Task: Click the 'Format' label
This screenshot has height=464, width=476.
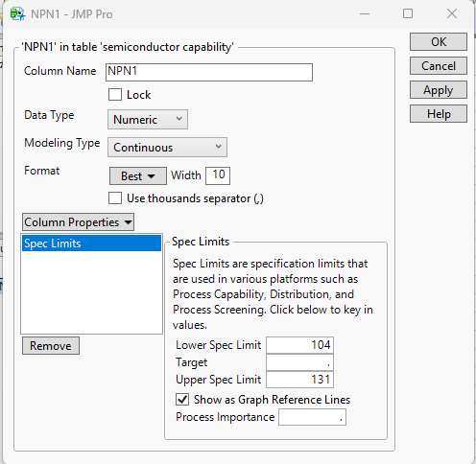Action: 42,171
